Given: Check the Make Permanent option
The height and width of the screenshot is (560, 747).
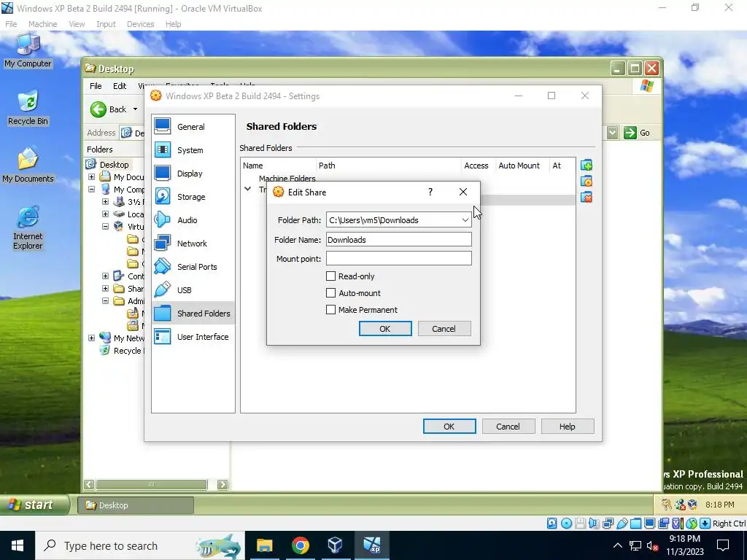Looking at the screenshot, I should coord(330,309).
